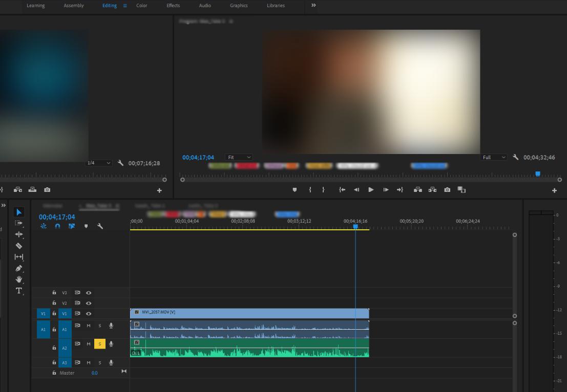Click Mark Out button
This screenshot has width=567, height=392.
point(323,190)
